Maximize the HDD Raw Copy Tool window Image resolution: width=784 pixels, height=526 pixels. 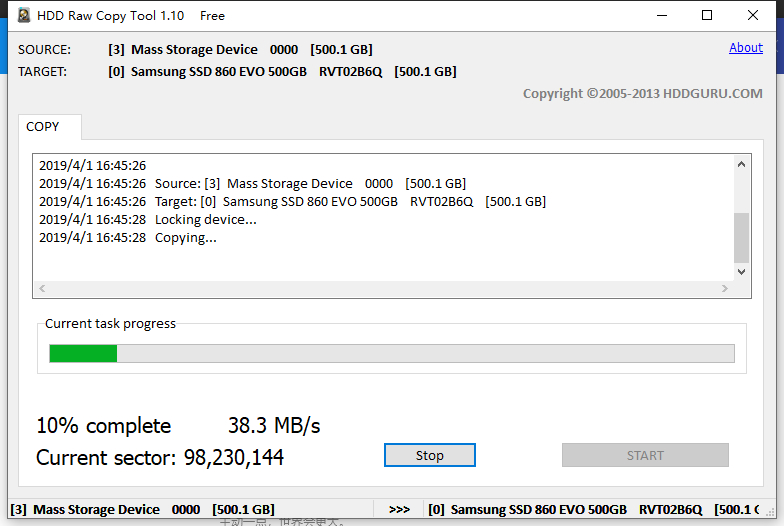tap(707, 15)
